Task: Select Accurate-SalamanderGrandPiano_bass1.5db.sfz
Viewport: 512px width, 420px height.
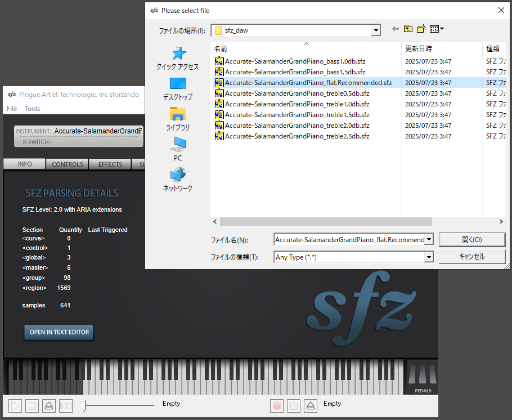Action: [295, 72]
